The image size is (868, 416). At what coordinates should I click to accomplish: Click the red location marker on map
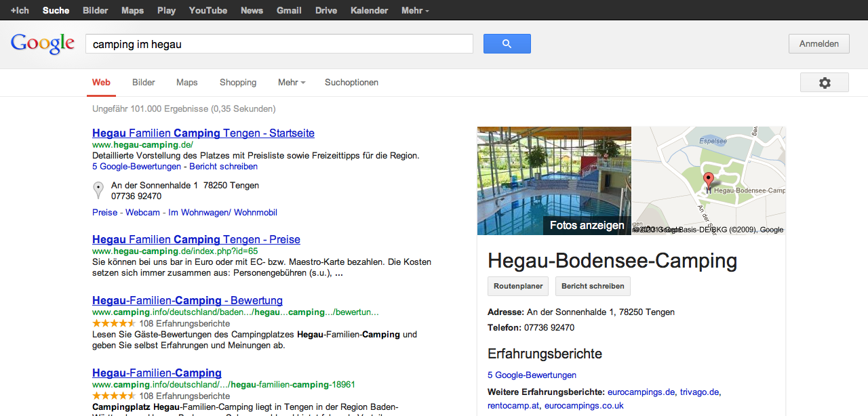click(709, 180)
